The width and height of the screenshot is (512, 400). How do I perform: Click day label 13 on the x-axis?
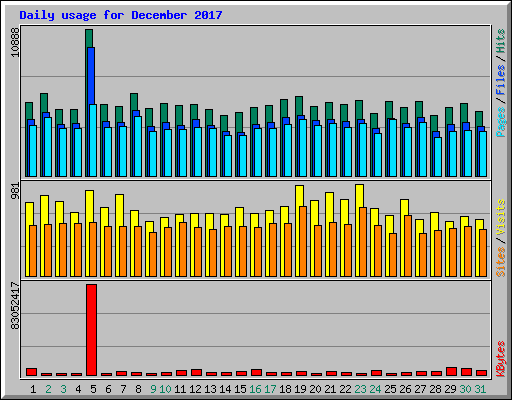(x=210, y=389)
